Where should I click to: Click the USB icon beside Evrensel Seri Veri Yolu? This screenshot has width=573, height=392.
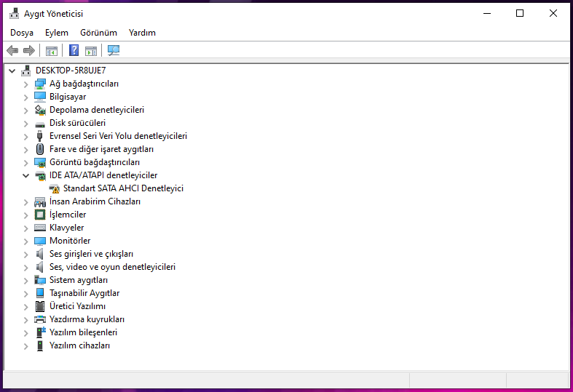point(40,136)
